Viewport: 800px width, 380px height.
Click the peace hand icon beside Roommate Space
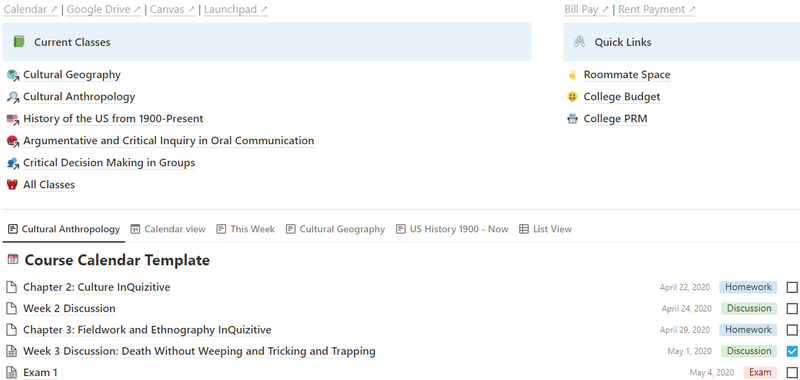(572, 75)
